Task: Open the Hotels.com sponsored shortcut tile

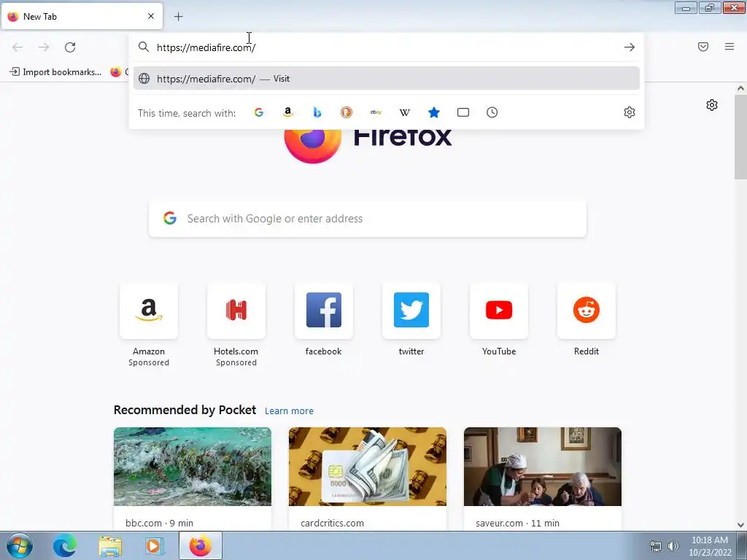Action: (236, 311)
